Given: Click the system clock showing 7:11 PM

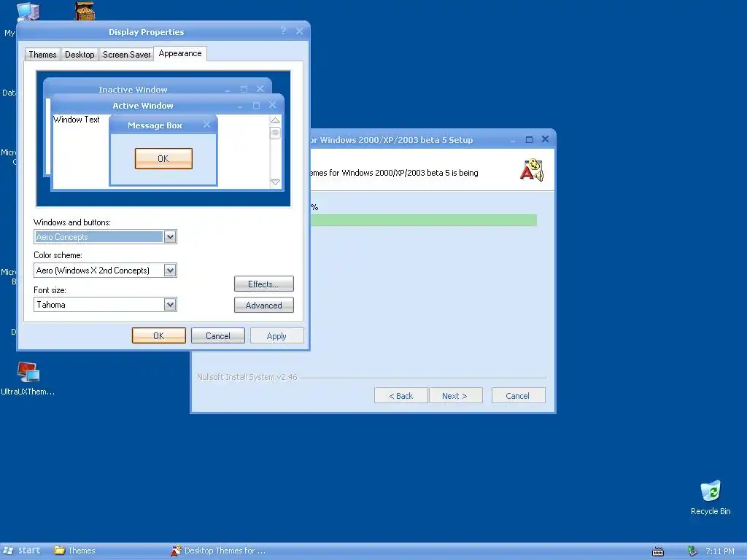Looking at the screenshot, I should 719,551.
